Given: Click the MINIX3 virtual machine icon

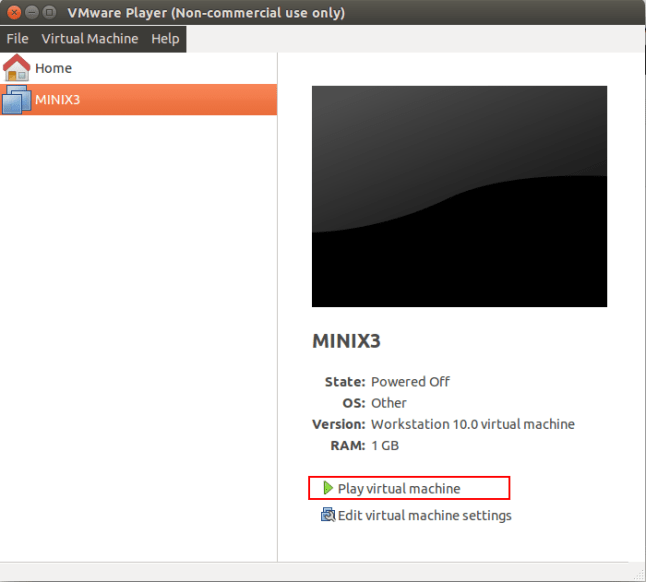Looking at the screenshot, I should point(16,100).
